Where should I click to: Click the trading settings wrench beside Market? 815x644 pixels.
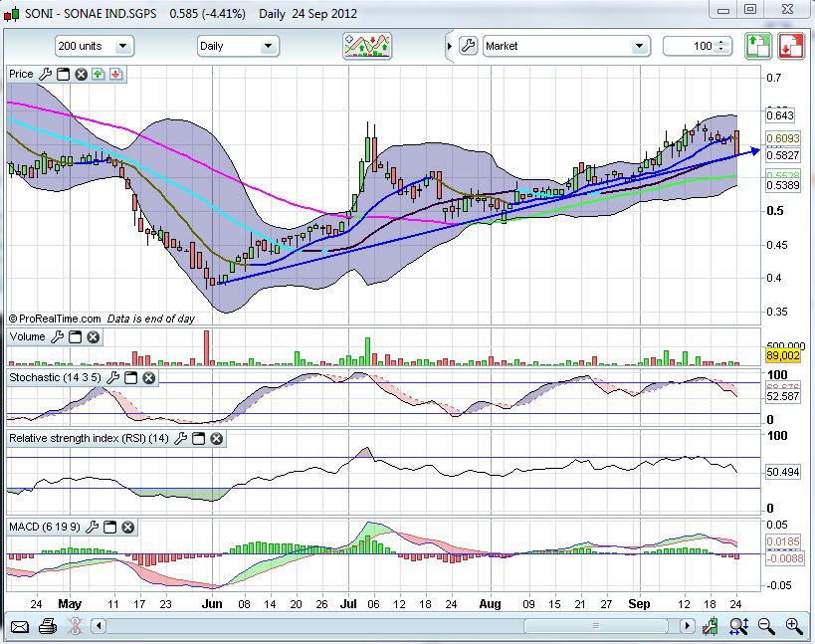coord(468,46)
